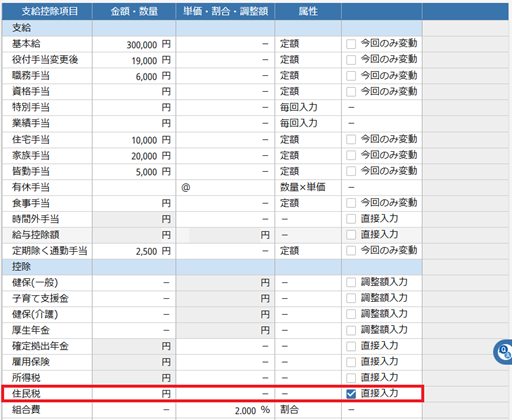Click the 単価・割合・調整額 column header
The height and width of the screenshot is (420, 512).
tap(225, 11)
